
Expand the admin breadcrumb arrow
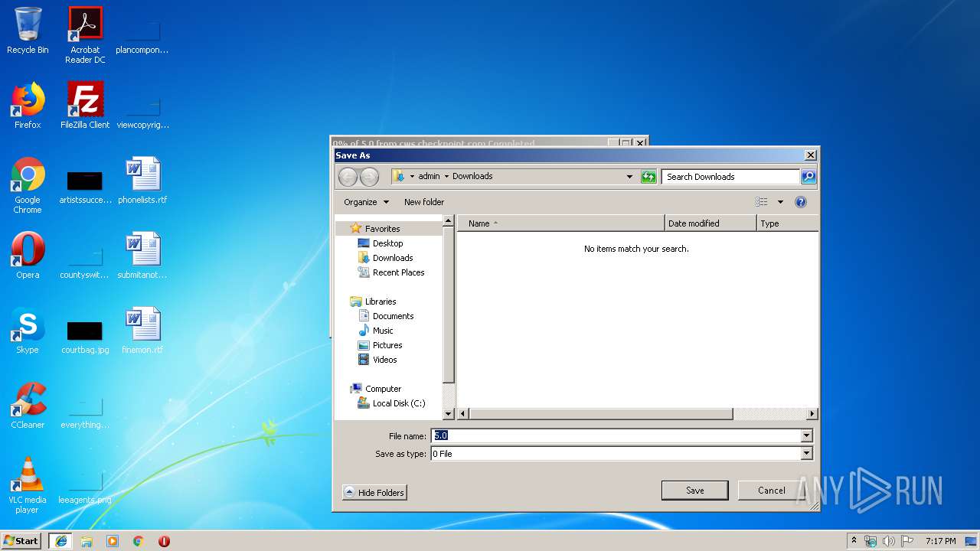pos(446,177)
